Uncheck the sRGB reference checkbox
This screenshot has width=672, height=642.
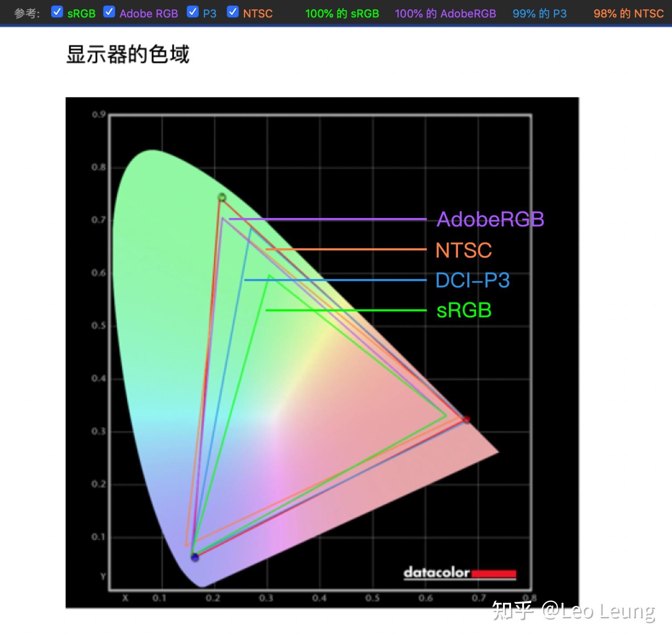point(57,12)
